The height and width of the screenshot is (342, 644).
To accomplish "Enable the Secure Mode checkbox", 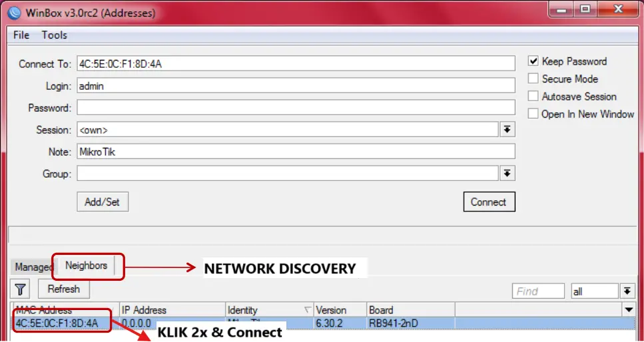I will tap(533, 79).
